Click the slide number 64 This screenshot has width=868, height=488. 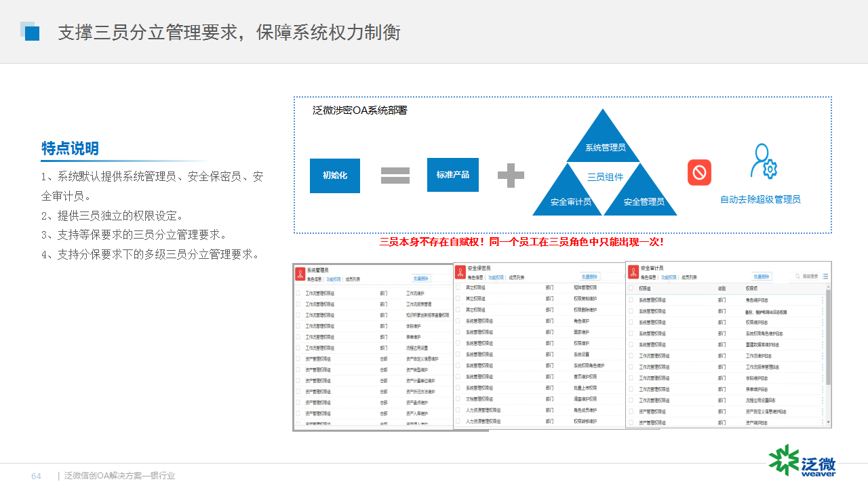point(37,476)
